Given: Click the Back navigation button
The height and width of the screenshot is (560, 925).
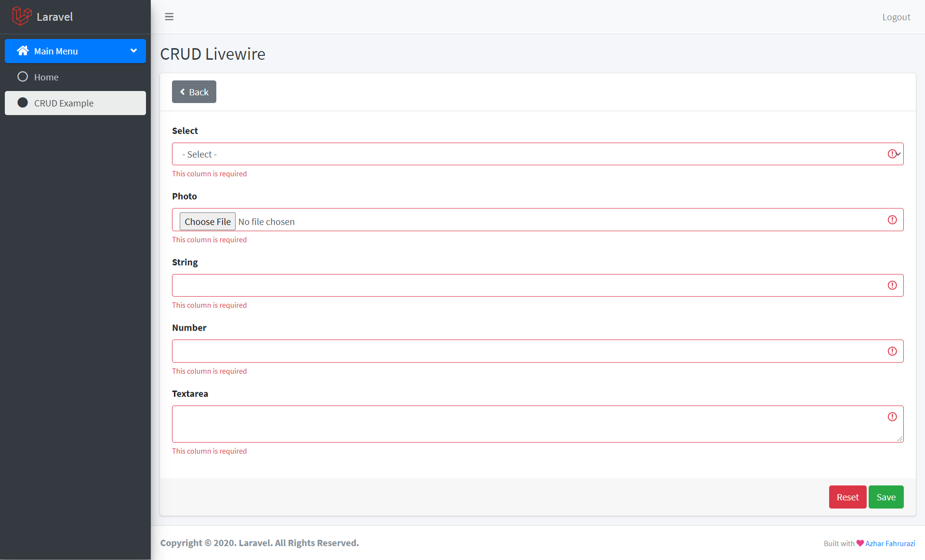Looking at the screenshot, I should (x=194, y=92).
